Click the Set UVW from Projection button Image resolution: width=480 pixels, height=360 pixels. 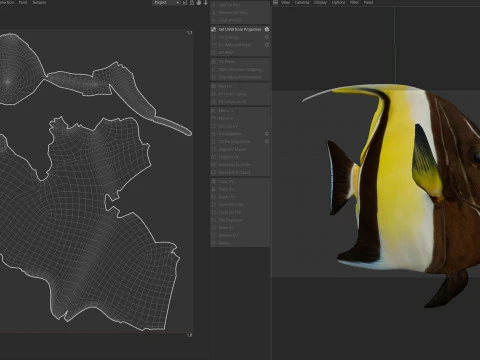point(240,30)
